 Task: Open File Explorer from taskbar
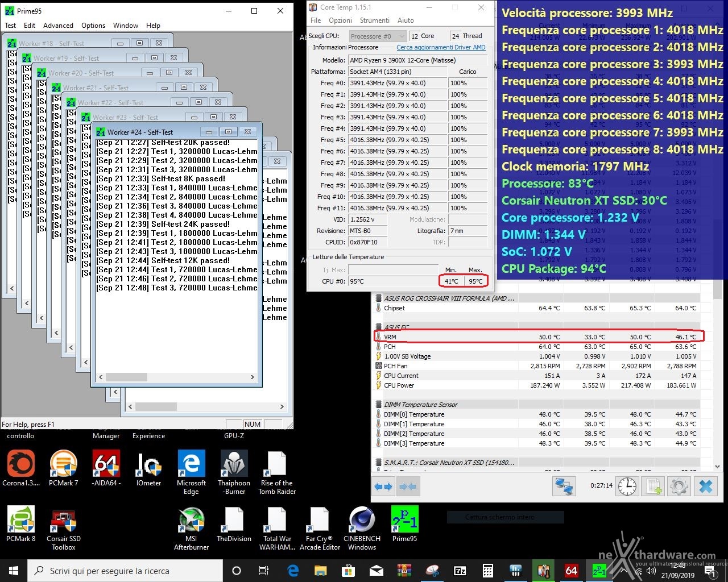pyautogui.click(x=321, y=571)
